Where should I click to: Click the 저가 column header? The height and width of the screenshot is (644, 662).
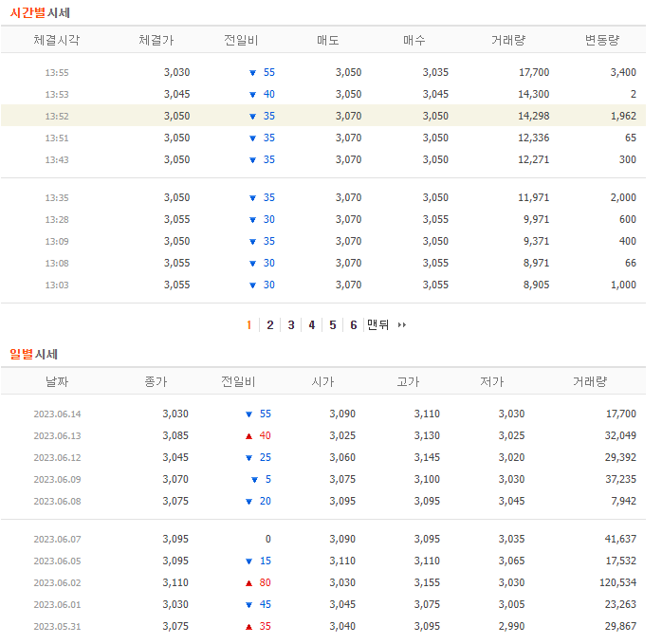492,382
